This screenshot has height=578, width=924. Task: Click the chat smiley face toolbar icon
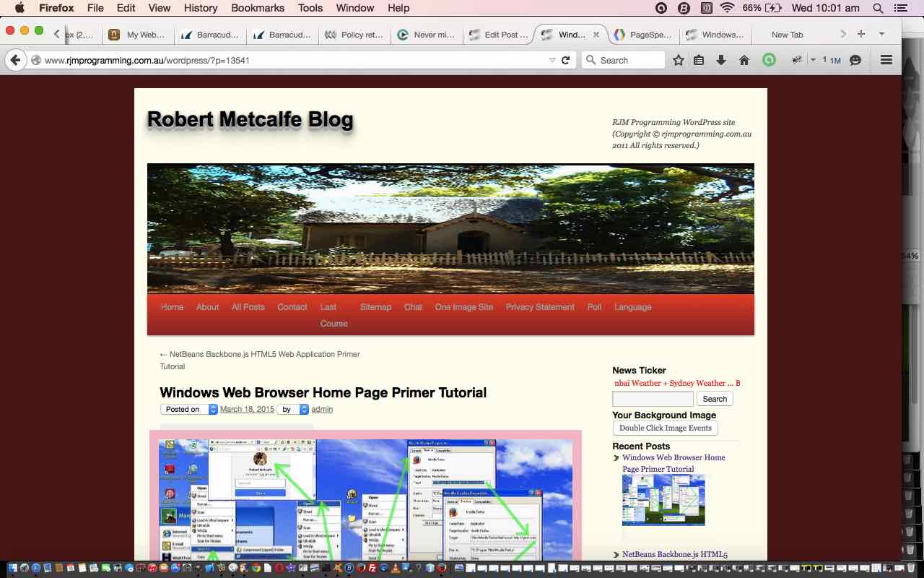point(855,61)
